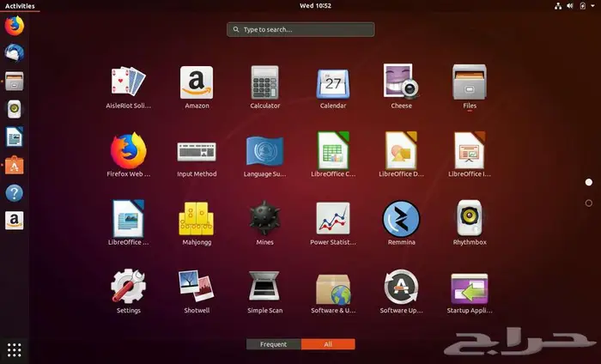Viewport: 601px width, 364px height.
Task: Click the Type to search field
Action: point(300,29)
